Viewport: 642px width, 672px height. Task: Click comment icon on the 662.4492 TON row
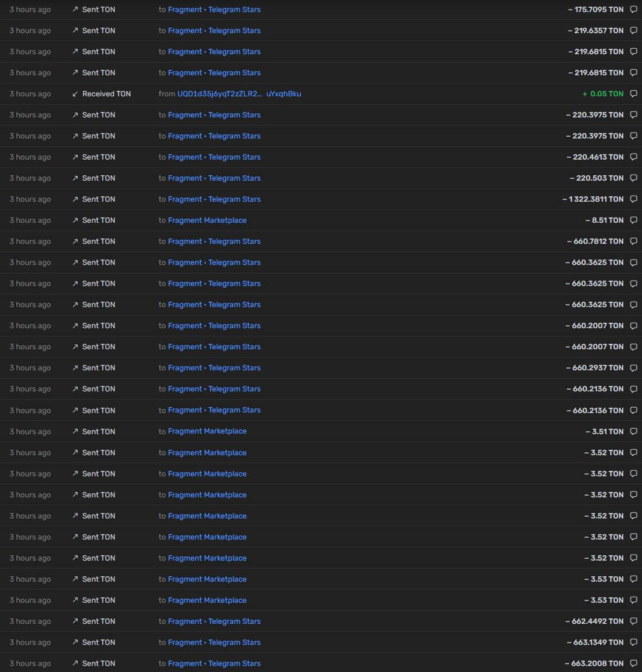point(634,621)
